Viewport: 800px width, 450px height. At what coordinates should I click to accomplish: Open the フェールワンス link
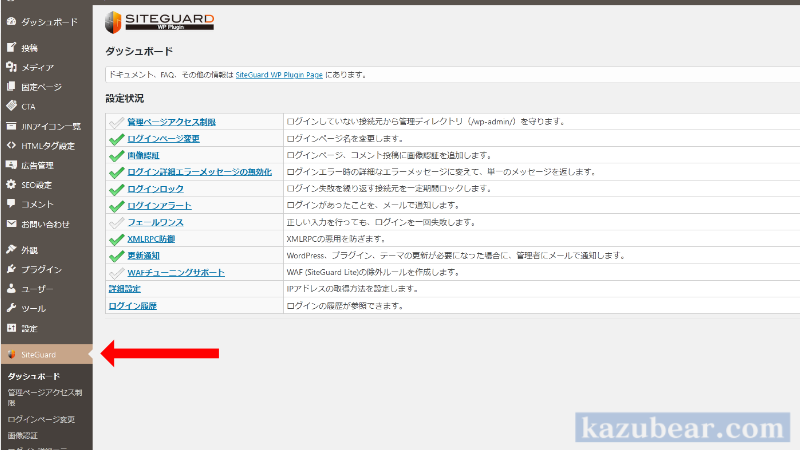pos(155,222)
